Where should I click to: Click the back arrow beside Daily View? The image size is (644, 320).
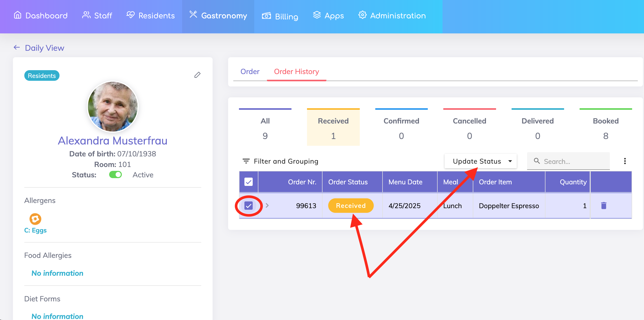click(x=17, y=47)
